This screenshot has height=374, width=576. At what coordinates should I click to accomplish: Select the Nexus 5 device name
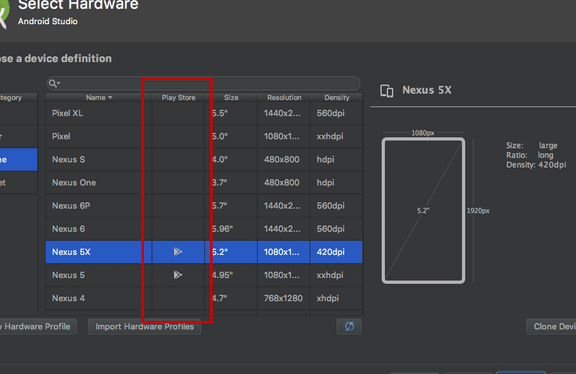pyautogui.click(x=68, y=275)
